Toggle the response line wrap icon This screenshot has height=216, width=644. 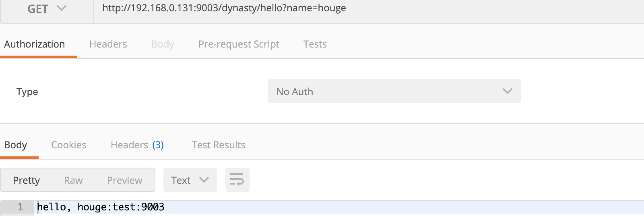click(x=237, y=180)
